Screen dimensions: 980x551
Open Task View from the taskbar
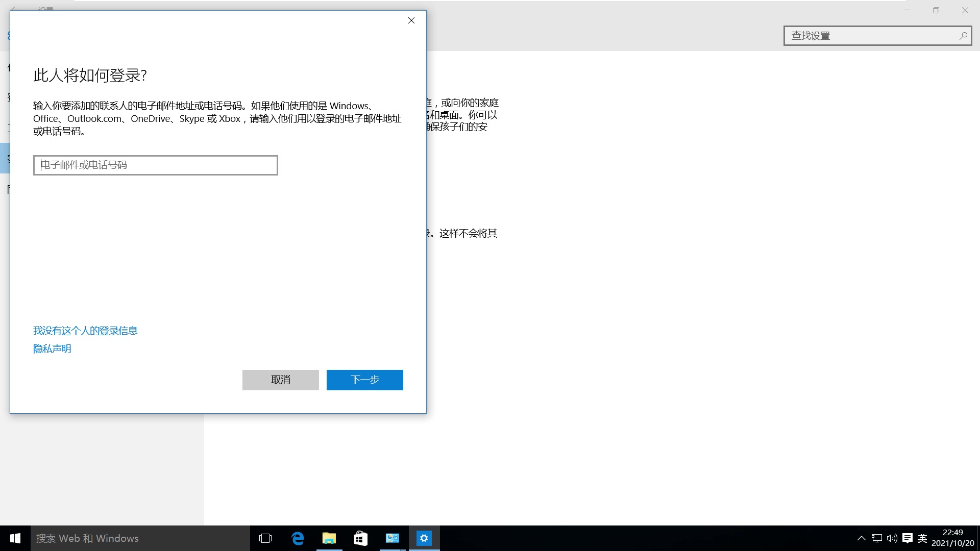[x=265, y=538]
